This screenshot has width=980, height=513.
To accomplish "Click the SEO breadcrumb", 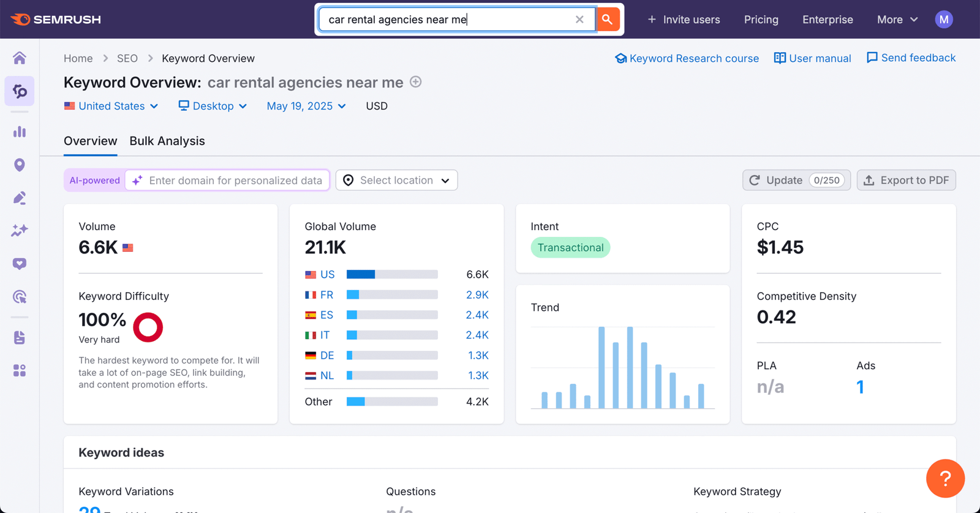I will click(x=127, y=58).
